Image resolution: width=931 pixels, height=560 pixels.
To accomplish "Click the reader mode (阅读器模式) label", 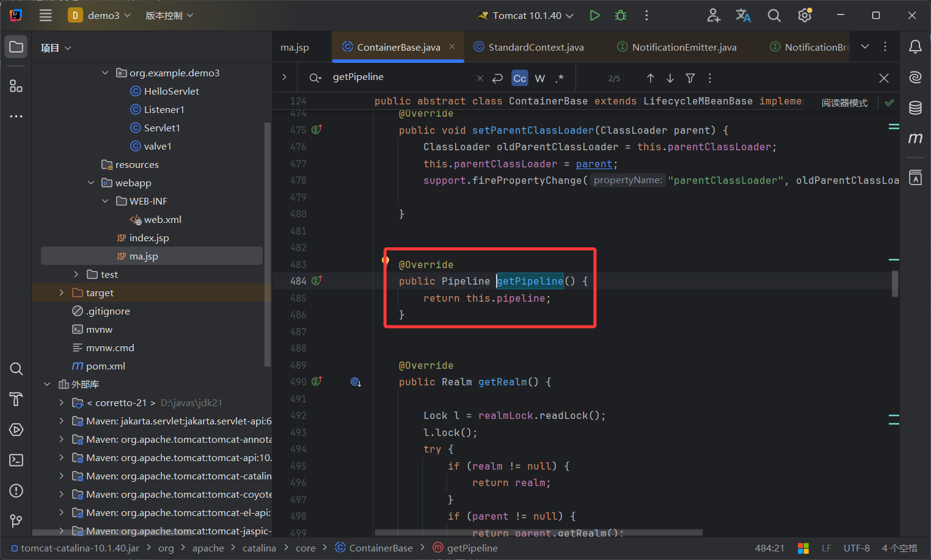I will click(844, 103).
